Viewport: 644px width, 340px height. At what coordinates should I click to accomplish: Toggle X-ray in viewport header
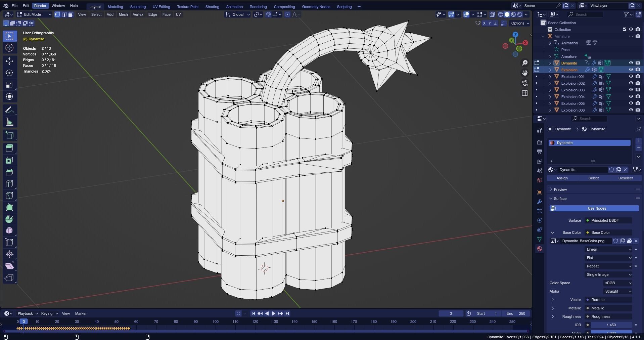[492, 14]
